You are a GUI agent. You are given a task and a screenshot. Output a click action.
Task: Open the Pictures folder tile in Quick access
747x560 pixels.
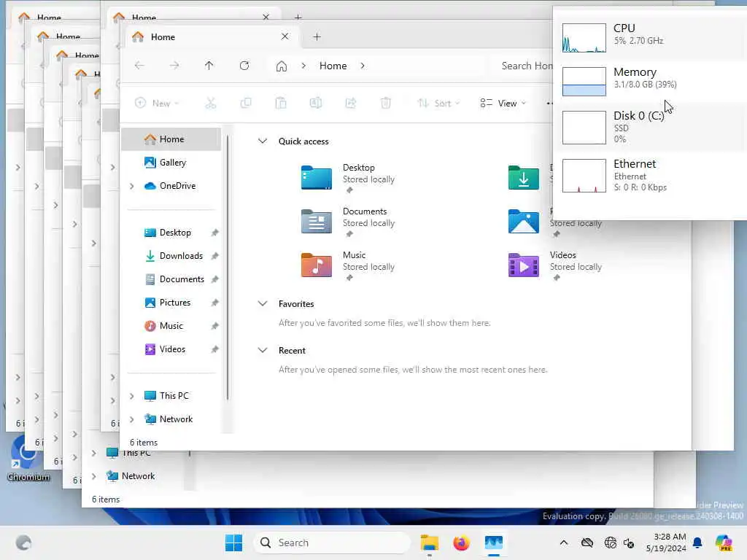(524, 222)
